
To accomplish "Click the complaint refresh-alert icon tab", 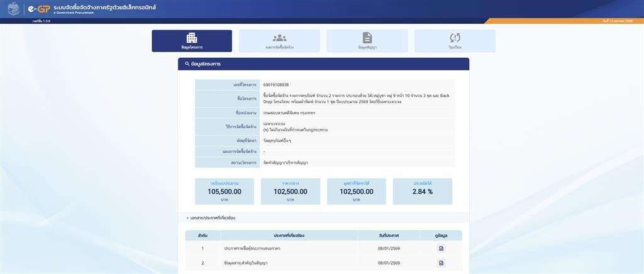I will coord(455,38).
